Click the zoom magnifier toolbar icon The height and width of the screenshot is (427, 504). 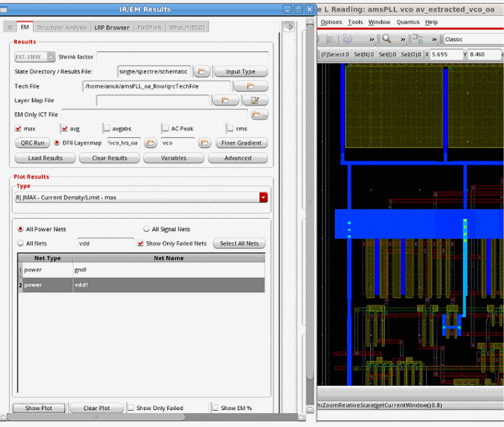387,39
